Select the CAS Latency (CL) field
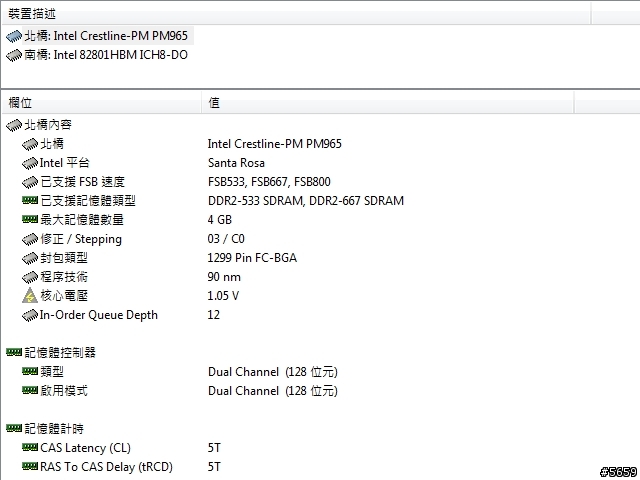 pyautogui.click(x=85, y=448)
